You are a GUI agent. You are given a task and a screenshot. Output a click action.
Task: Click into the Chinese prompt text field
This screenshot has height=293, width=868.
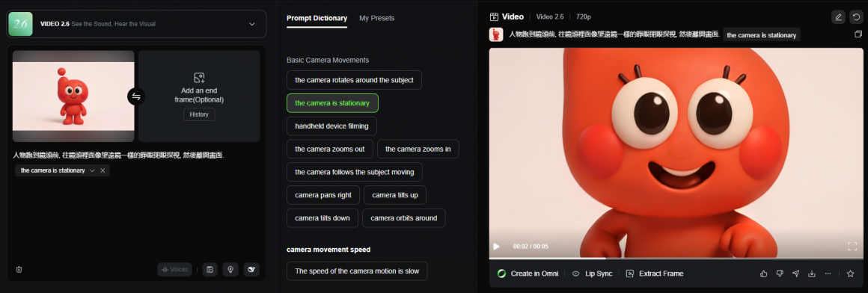118,155
